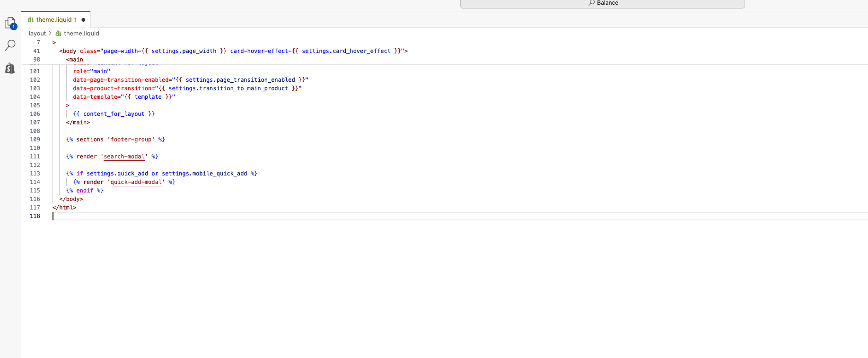Click the endif liquid tag
This screenshot has height=358, width=868.
tap(85, 191)
